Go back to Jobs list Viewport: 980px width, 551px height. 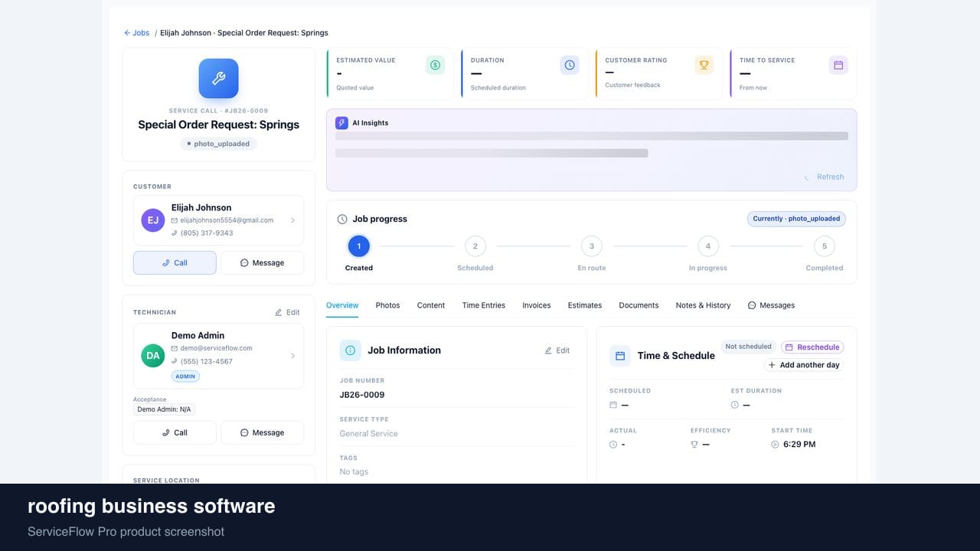[x=136, y=33]
